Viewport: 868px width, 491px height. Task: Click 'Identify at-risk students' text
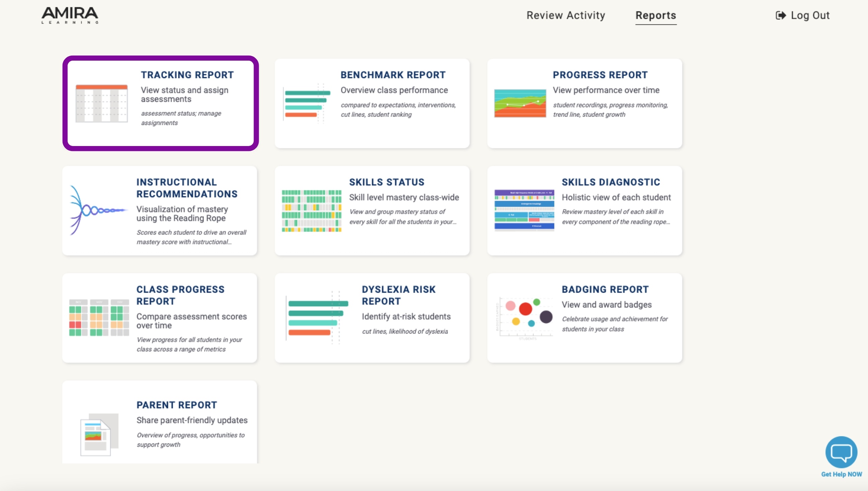pyautogui.click(x=406, y=316)
